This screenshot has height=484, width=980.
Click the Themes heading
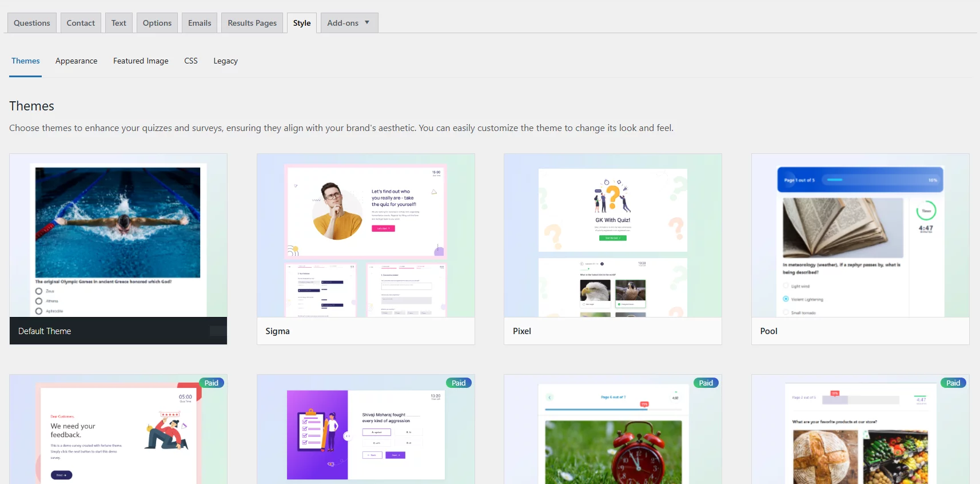[31, 106]
